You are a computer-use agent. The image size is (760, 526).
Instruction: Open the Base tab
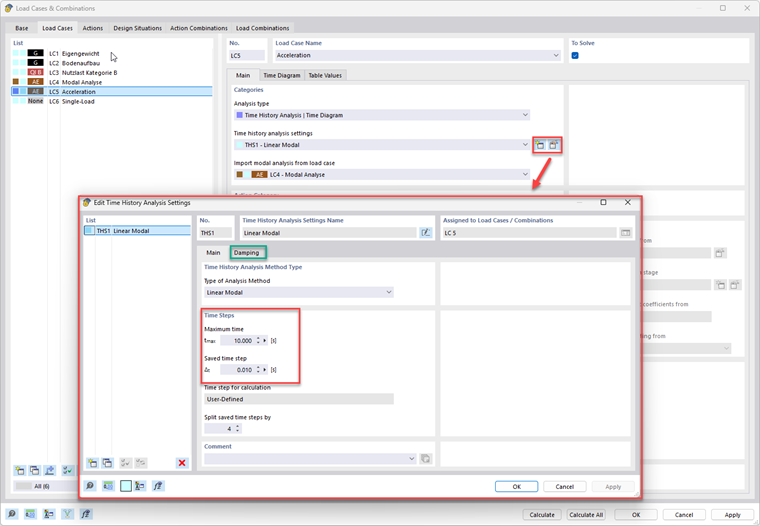point(22,28)
